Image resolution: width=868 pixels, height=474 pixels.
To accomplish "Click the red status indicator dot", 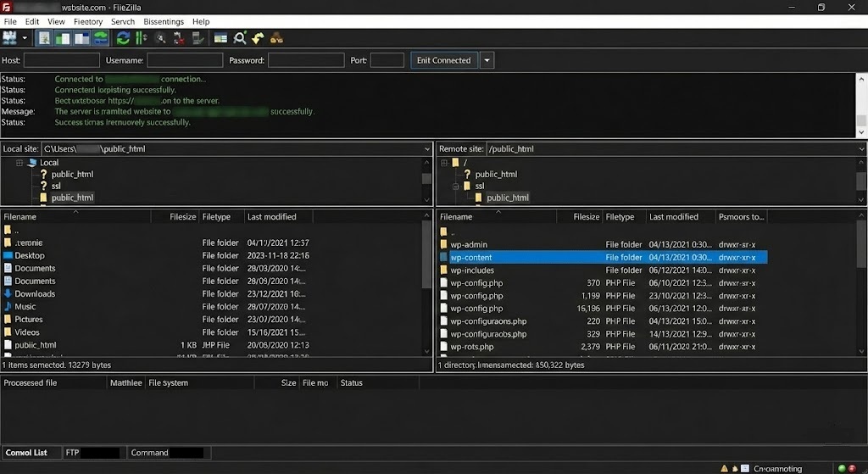I will (852, 468).
